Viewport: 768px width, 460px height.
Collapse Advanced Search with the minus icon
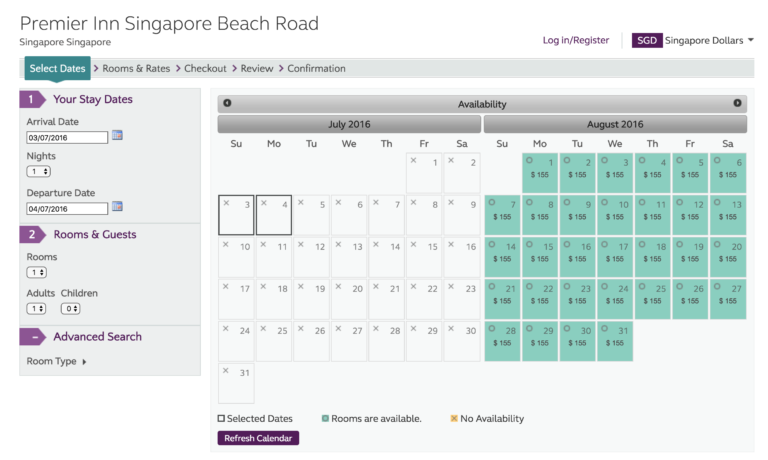(x=34, y=337)
